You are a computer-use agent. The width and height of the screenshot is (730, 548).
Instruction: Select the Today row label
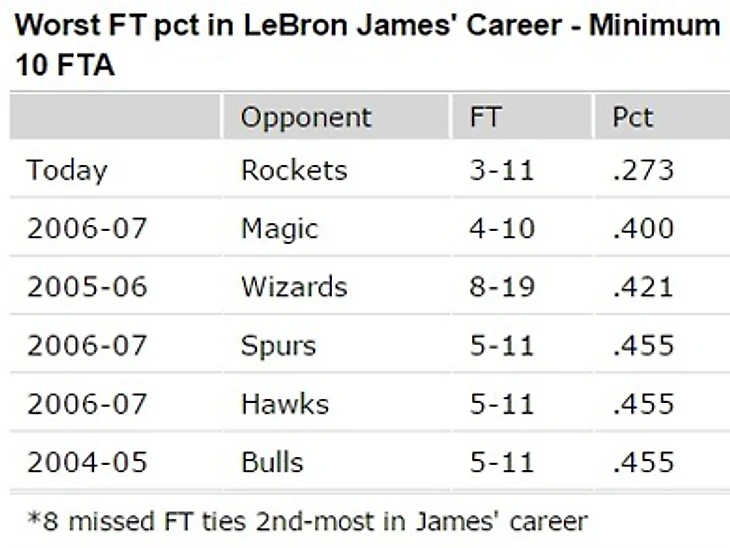pyautogui.click(x=67, y=170)
